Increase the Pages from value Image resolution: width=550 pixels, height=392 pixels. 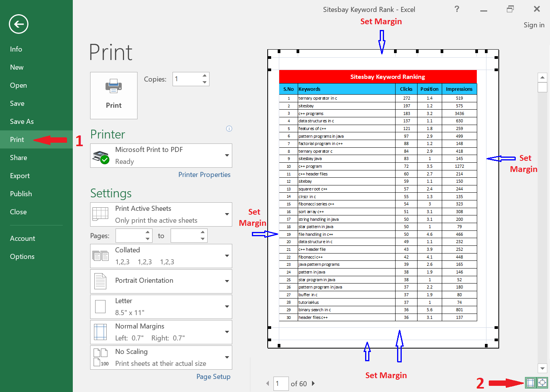click(148, 232)
